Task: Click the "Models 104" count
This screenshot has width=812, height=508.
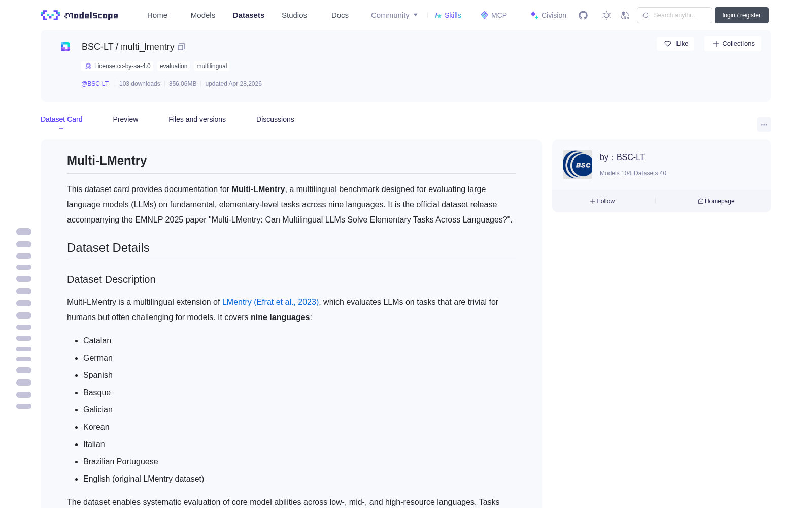Action: tap(616, 173)
